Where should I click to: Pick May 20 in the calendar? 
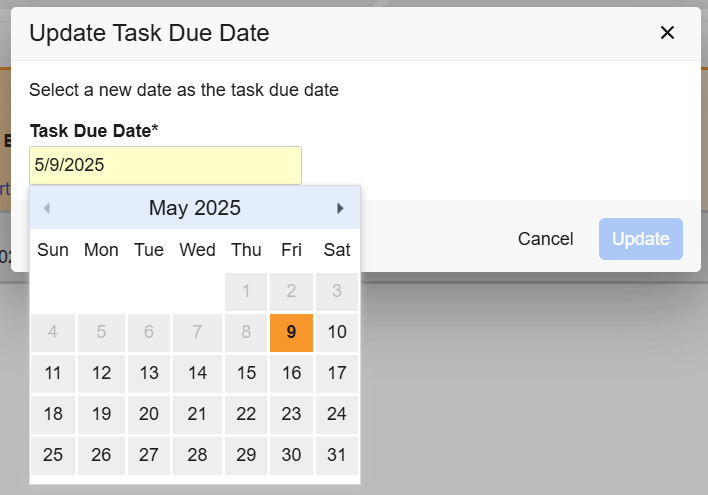pyautogui.click(x=149, y=414)
